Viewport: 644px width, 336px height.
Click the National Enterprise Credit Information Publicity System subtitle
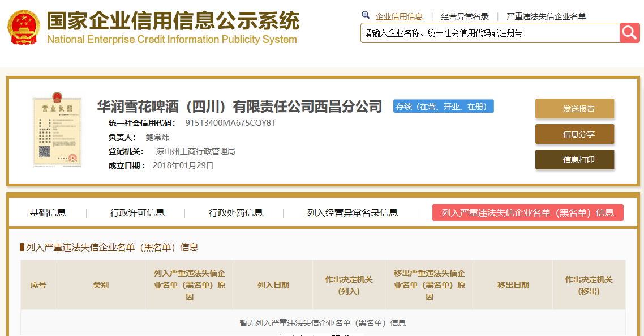pos(171,40)
